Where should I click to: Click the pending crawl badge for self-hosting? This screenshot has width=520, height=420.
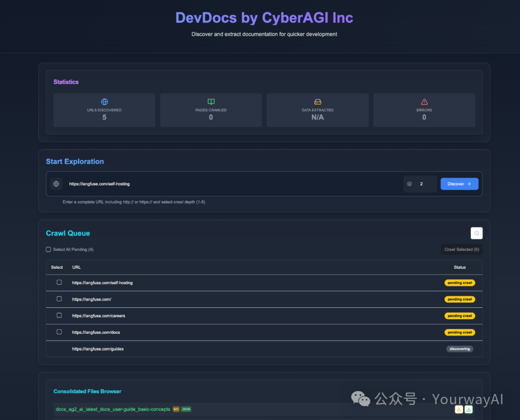click(460, 283)
